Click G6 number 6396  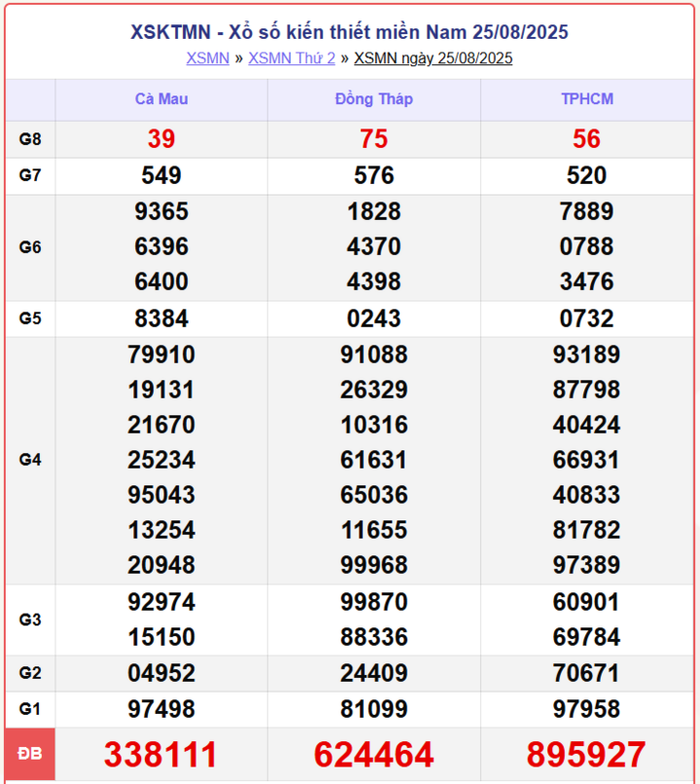(161, 246)
